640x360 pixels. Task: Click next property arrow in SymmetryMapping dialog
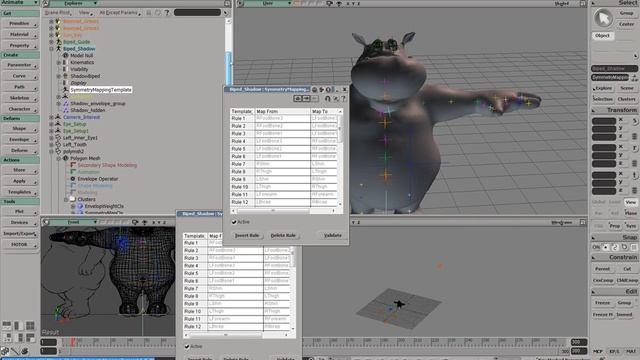coord(306,98)
